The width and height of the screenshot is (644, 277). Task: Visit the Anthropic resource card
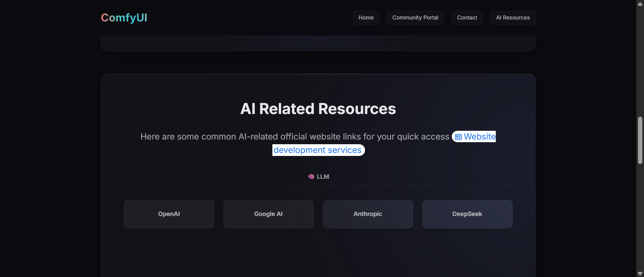point(368,214)
